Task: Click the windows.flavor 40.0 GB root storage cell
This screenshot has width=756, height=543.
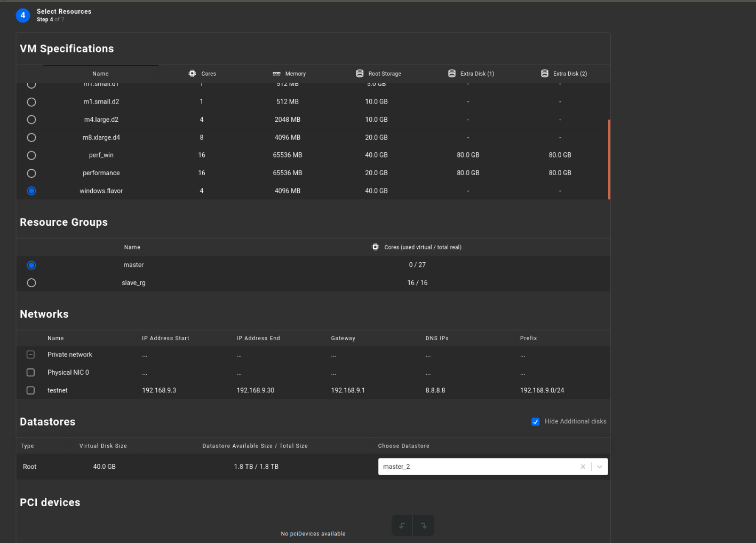Action: 376,191
